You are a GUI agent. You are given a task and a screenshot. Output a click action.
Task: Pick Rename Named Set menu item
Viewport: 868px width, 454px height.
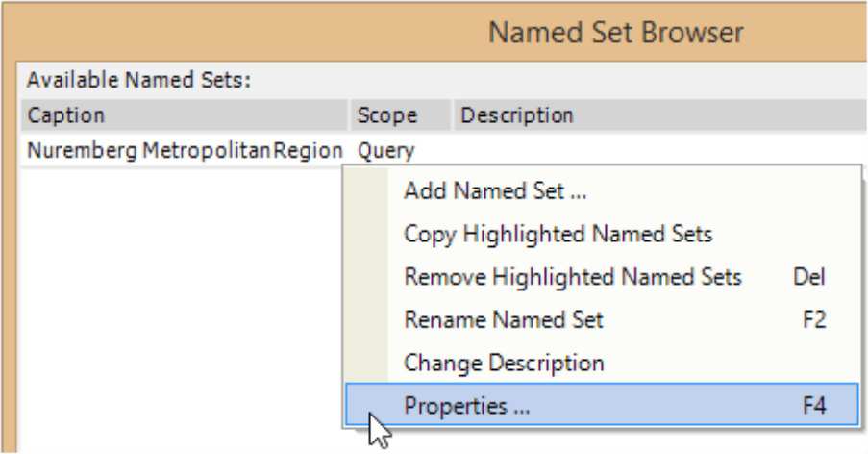(504, 319)
